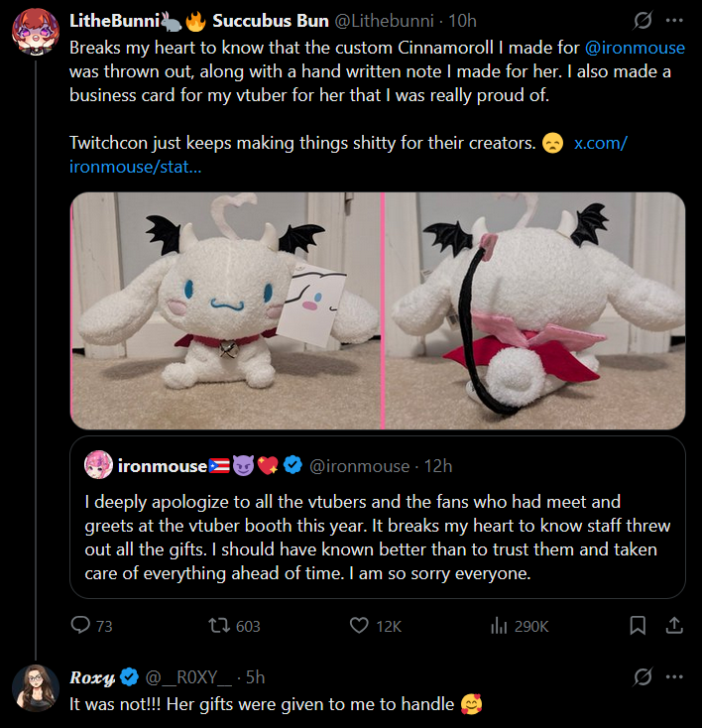702x728 pixels.
Task: Click Grok icon on Roxy's reply
Action: [643, 677]
